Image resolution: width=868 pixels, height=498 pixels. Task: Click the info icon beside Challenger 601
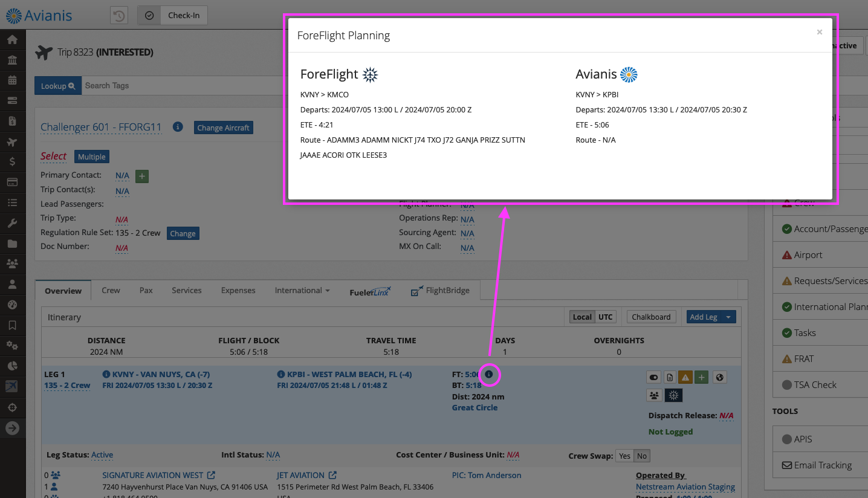tap(178, 127)
